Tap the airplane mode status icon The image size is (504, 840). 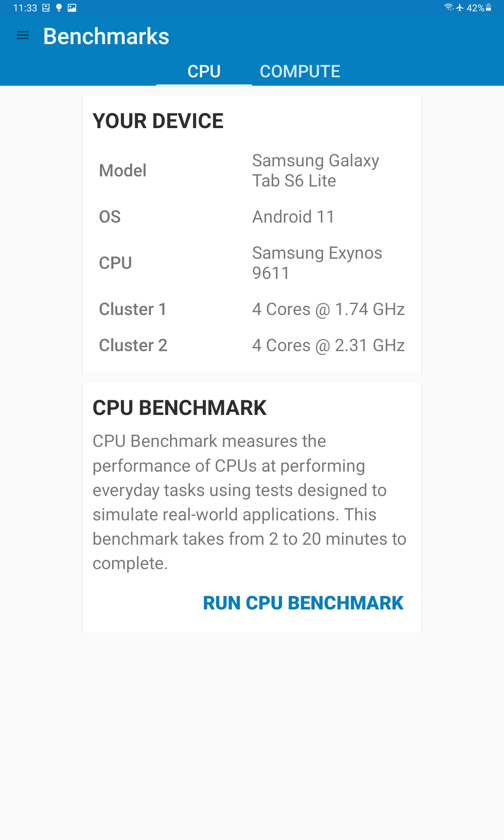click(x=460, y=8)
